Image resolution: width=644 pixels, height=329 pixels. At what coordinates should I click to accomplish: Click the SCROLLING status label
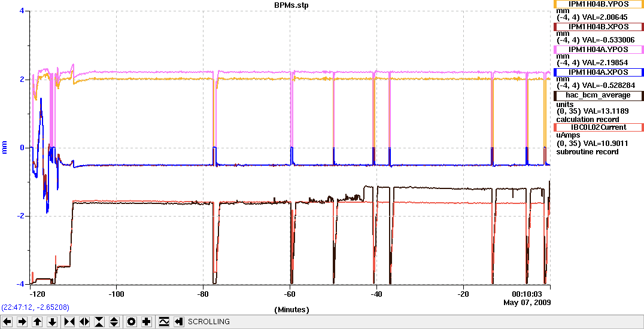[x=209, y=322]
